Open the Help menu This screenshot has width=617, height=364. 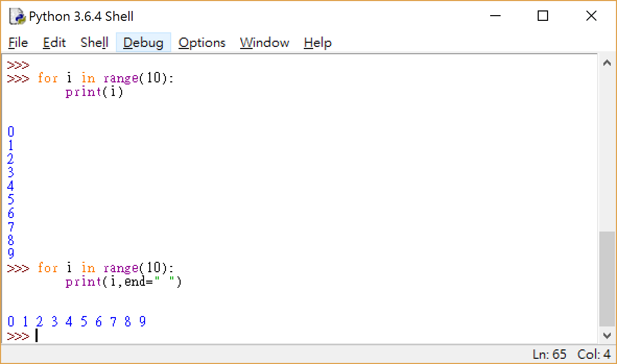[317, 43]
